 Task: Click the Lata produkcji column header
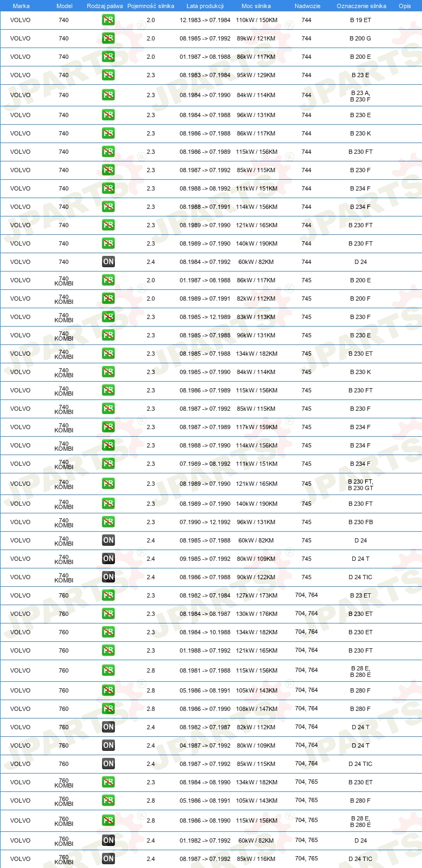(x=205, y=6)
